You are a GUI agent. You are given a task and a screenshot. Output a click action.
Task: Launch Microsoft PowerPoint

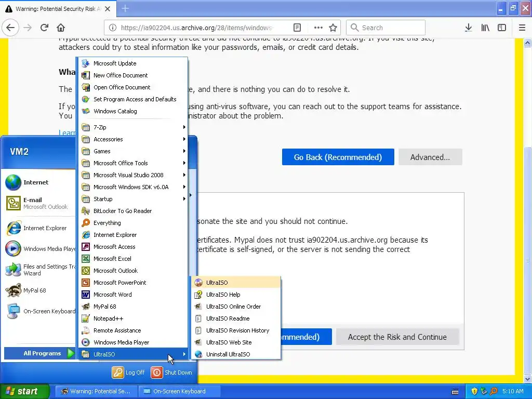click(x=133, y=282)
